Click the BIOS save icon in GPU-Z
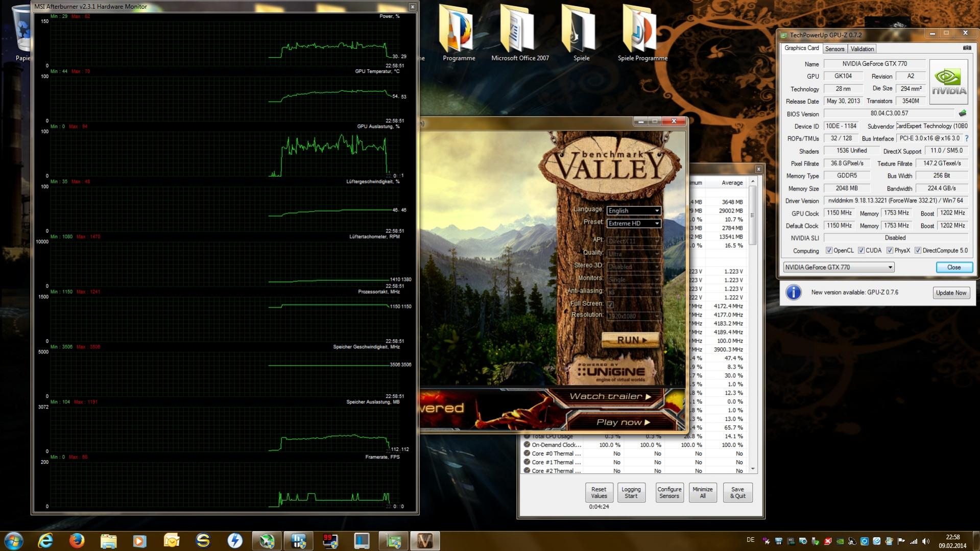 click(x=963, y=113)
